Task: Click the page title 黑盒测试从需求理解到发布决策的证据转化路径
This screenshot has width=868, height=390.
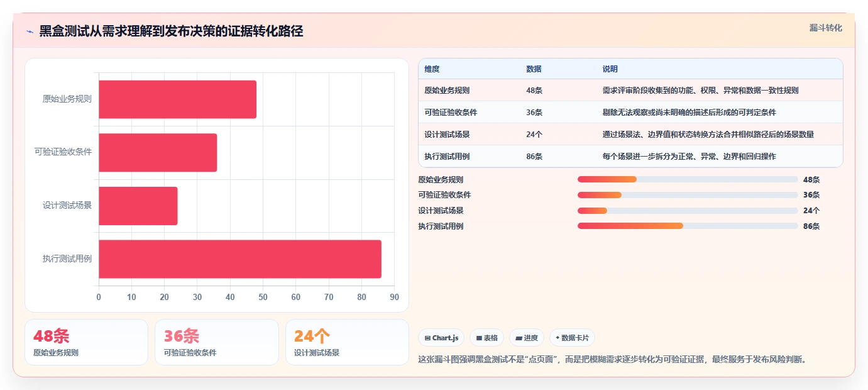Action: click(171, 31)
